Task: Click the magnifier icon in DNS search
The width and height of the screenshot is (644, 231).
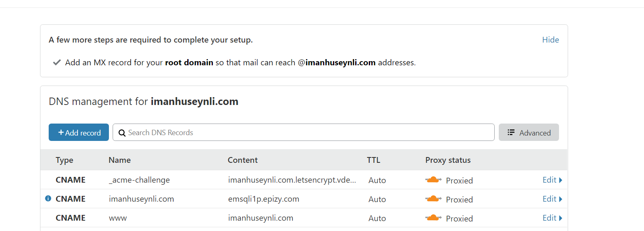Action: 122,133
